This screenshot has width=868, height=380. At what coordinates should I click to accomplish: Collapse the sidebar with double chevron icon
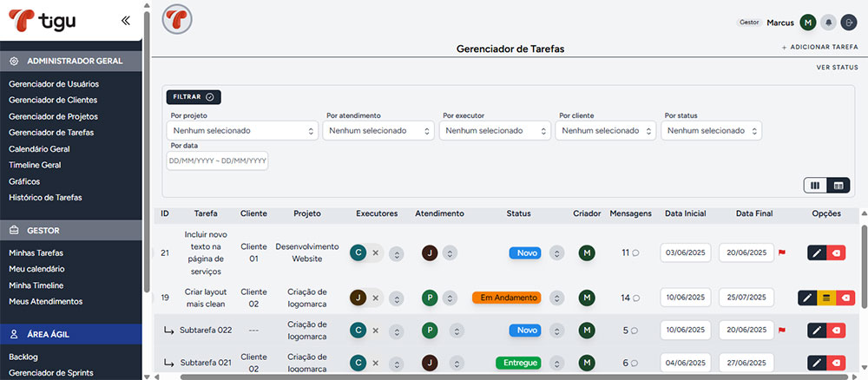point(126,20)
